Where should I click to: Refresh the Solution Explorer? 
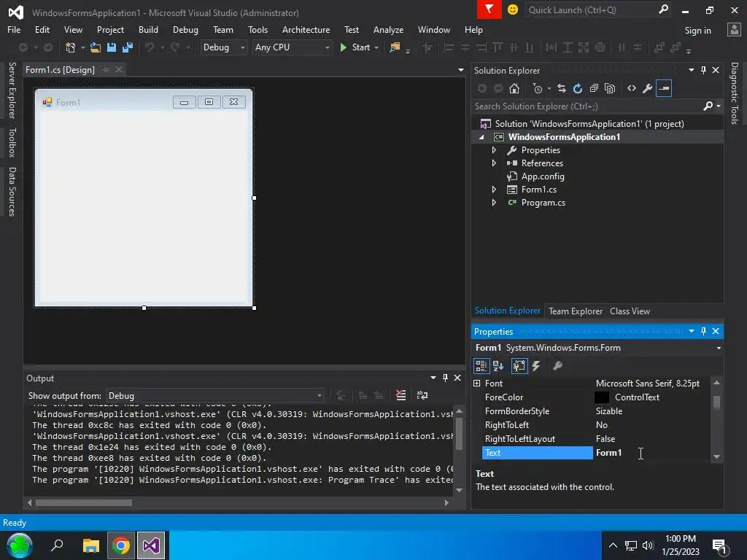point(578,88)
